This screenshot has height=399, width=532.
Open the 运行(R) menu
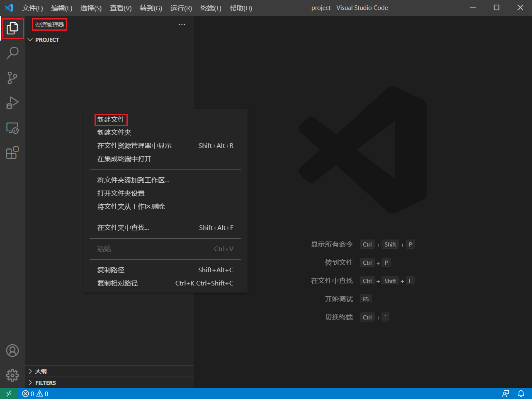(x=181, y=8)
